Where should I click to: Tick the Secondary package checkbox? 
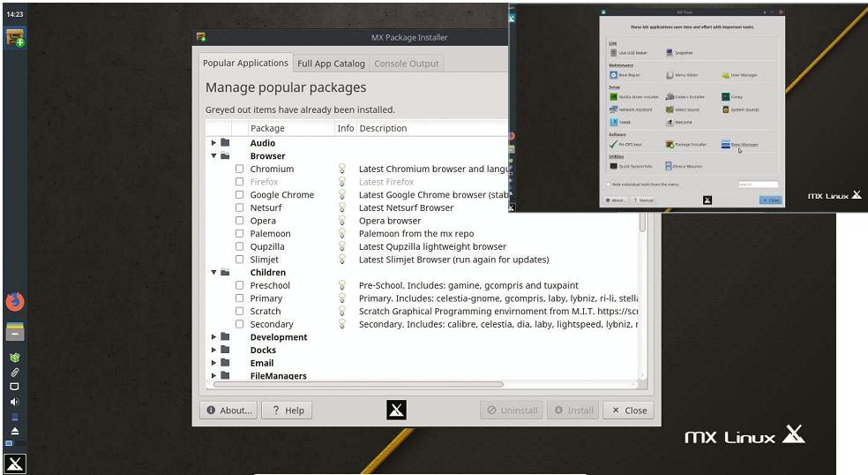[239, 324]
